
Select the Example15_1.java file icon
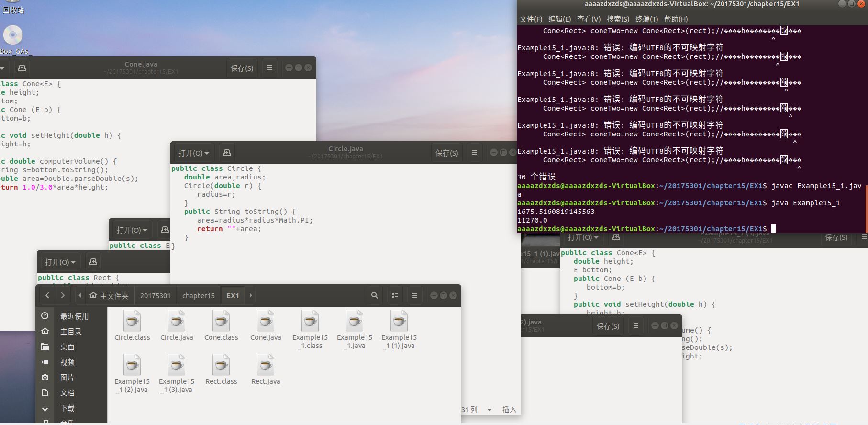[x=355, y=321]
